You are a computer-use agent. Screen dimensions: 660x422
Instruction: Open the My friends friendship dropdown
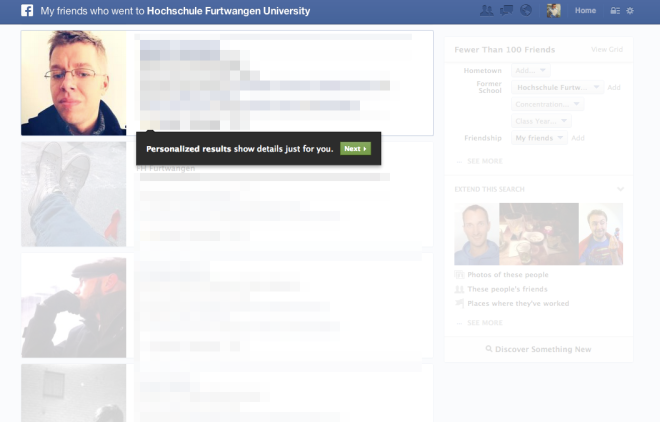539,138
